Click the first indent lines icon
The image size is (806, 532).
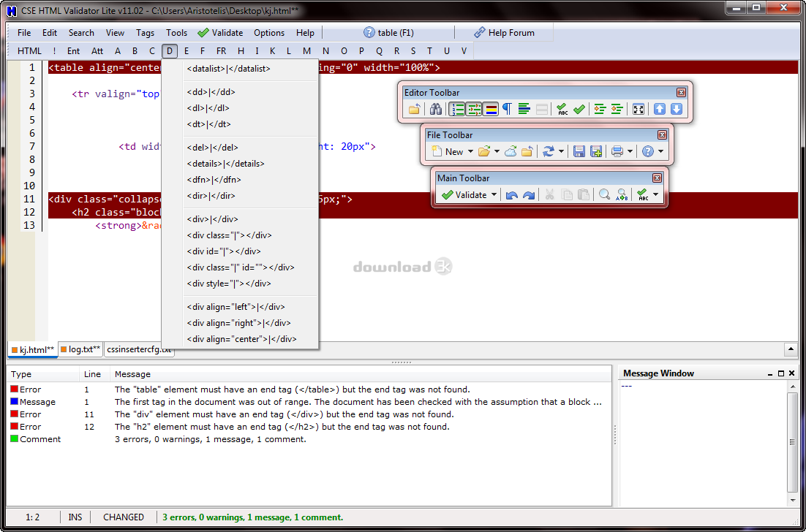(599, 109)
